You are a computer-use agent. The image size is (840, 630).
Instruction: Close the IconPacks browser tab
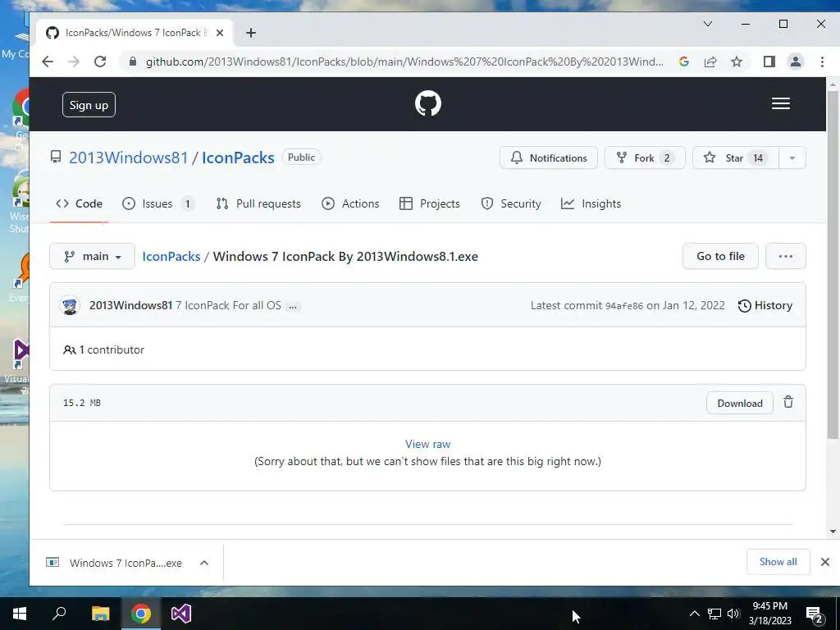point(220,33)
